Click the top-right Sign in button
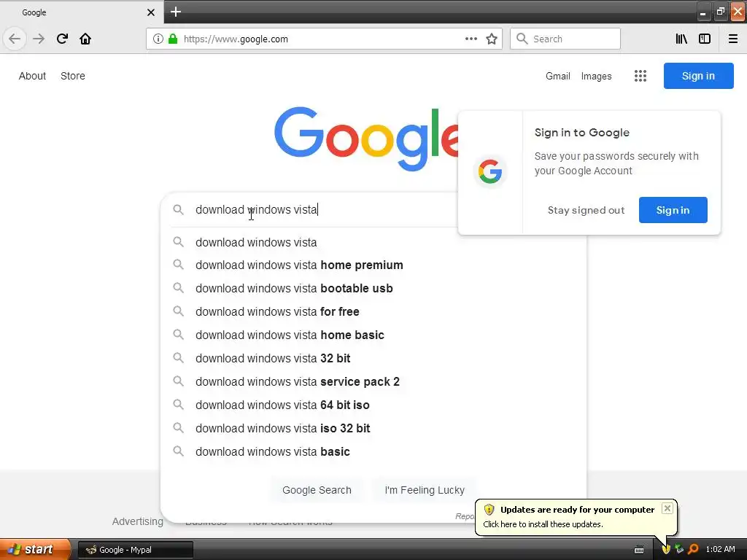747x560 pixels. (698, 76)
